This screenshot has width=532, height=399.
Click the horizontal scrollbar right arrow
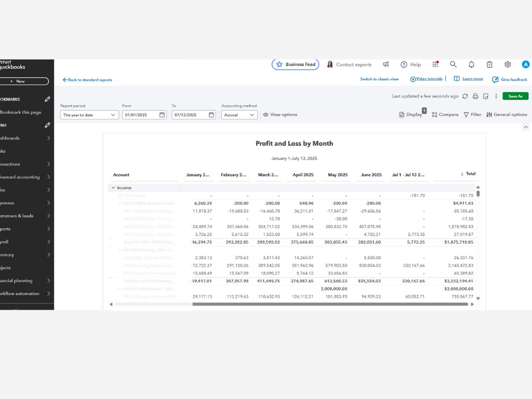point(472,304)
